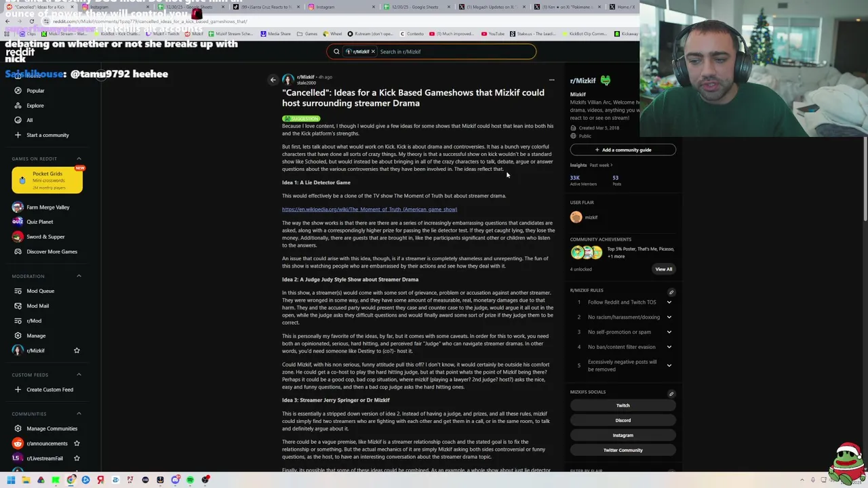868x488 pixels.
Task: Open the Discord social link
Action: point(623,420)
